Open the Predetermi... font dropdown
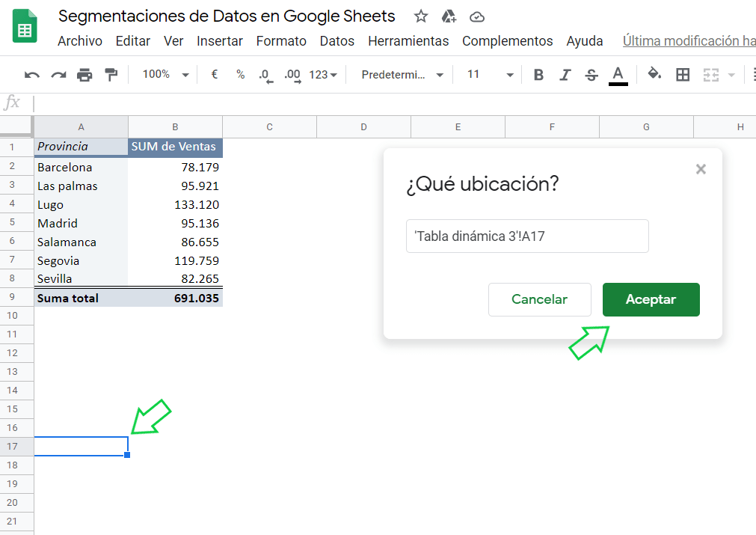 click(402, 75)
